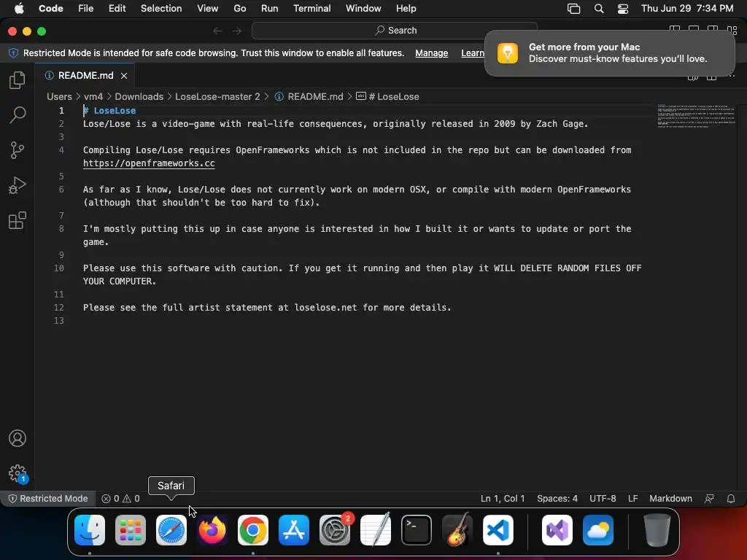Open the Terminal menu
The image size is (747, 560).
tap(312, 9)
